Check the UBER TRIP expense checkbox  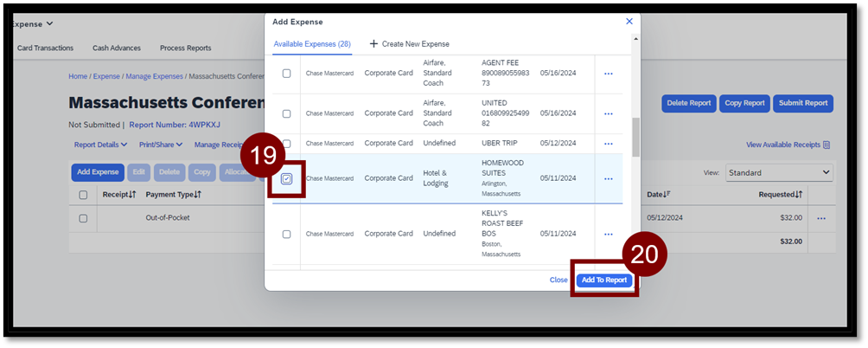287,144
